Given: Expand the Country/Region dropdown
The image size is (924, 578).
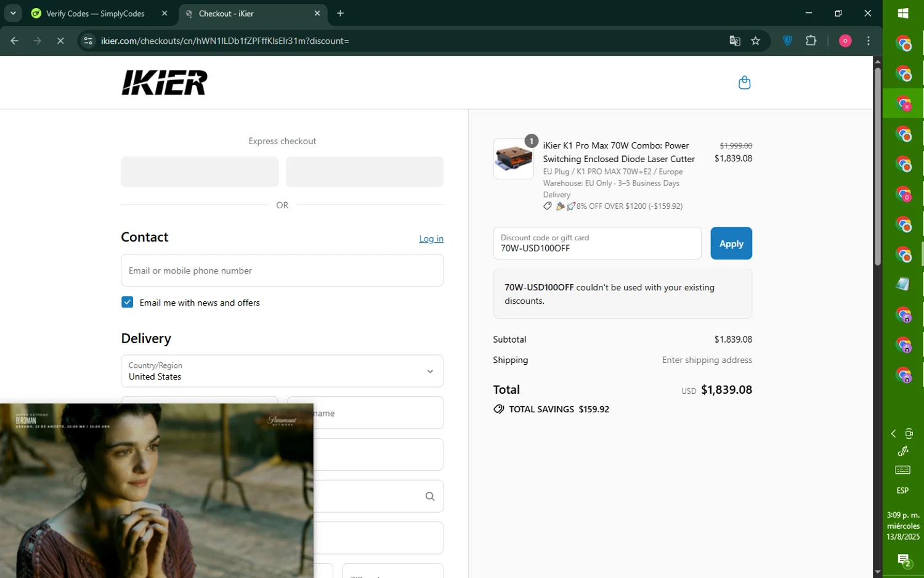Looking at the screenshot, I should [282, 371].
